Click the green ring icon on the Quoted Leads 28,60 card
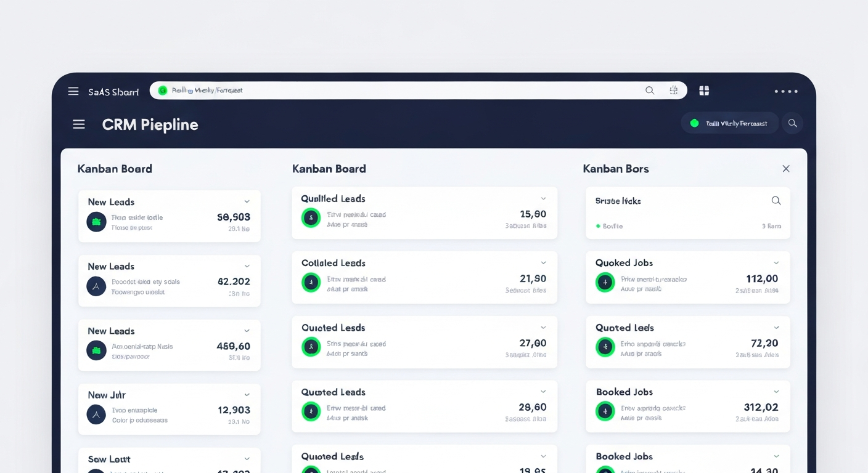 pyautogui.click(x=311, y=411)
